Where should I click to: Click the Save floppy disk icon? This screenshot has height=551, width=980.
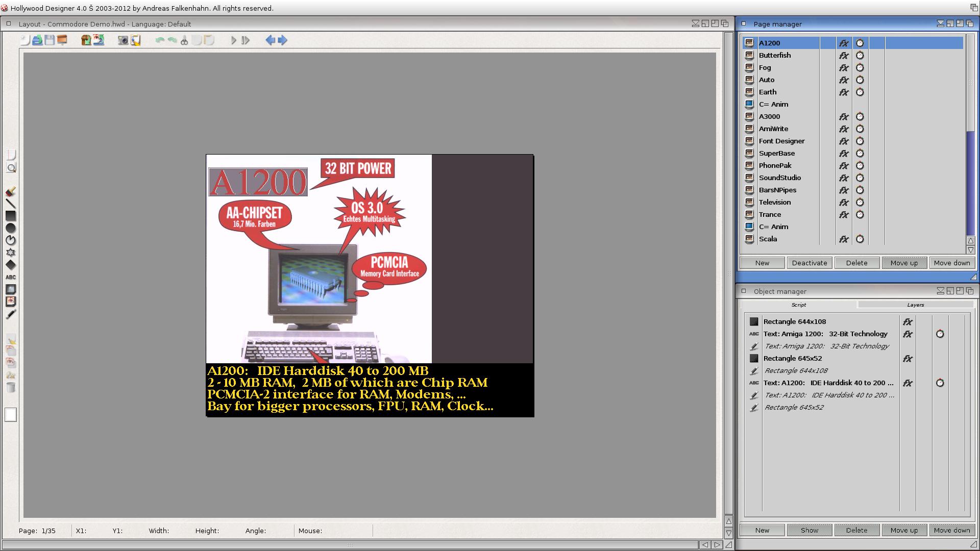pyautogui.click(x=50, y=40)
